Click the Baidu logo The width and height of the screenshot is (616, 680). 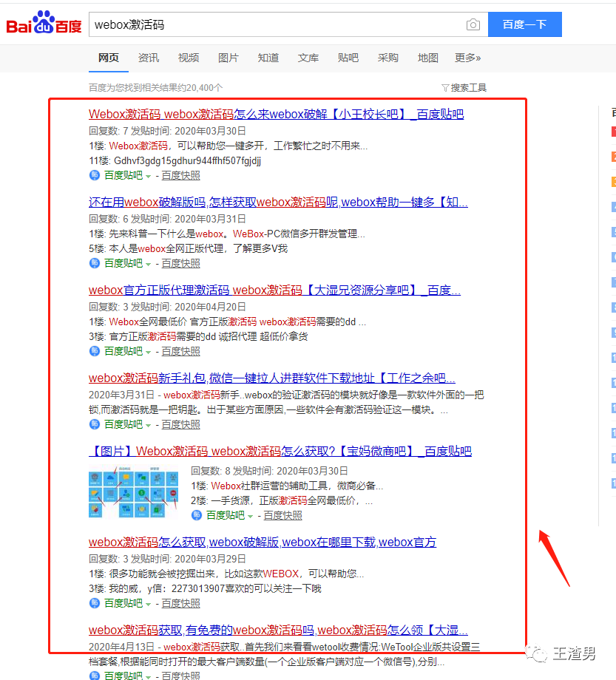pos(44,23)
